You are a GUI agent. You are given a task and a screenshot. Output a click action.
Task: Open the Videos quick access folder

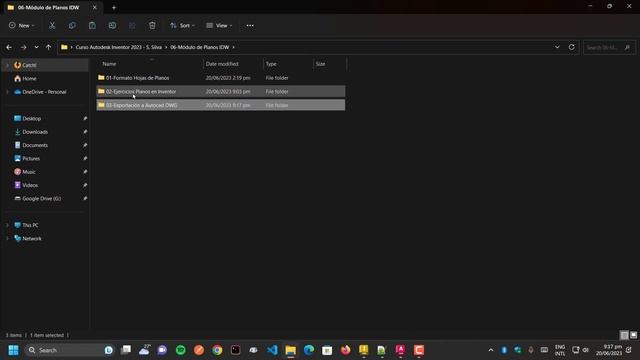(x=30, y=185)
